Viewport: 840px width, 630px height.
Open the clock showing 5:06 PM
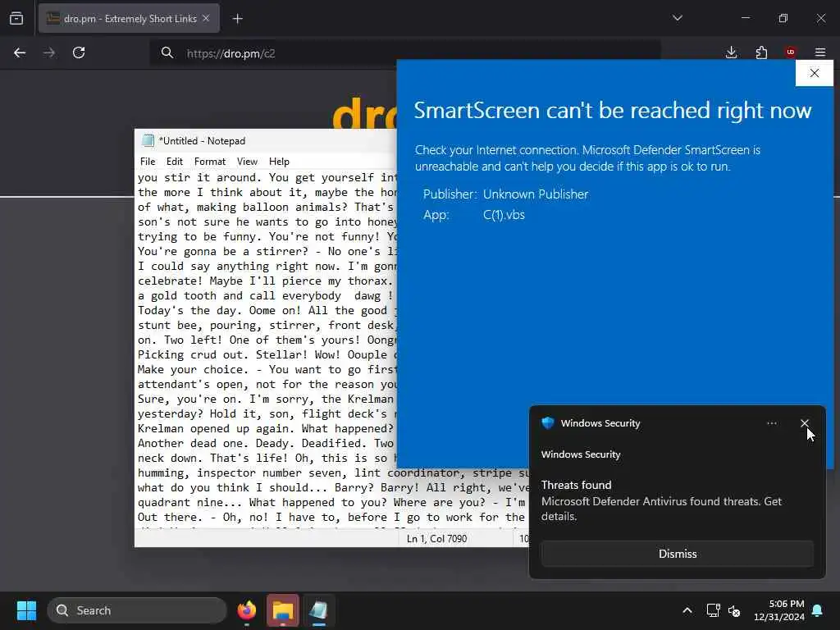point(779,610)
